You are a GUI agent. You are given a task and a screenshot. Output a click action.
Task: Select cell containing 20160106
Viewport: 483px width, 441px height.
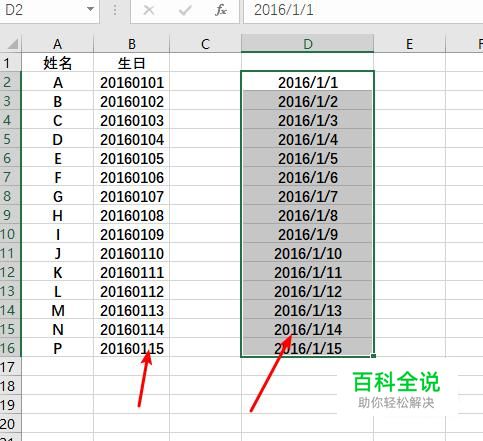pos(132,177)
